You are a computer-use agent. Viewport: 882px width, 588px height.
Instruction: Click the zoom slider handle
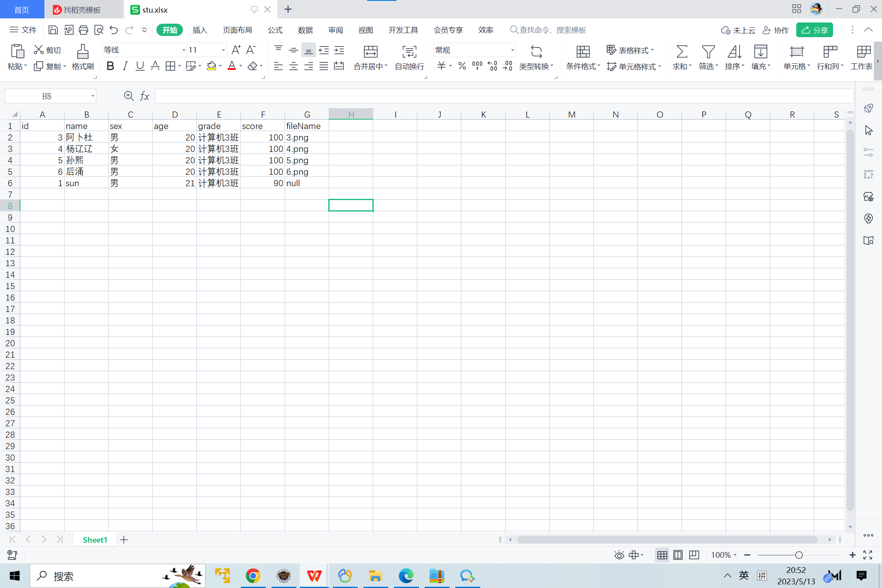coord(799,555)
